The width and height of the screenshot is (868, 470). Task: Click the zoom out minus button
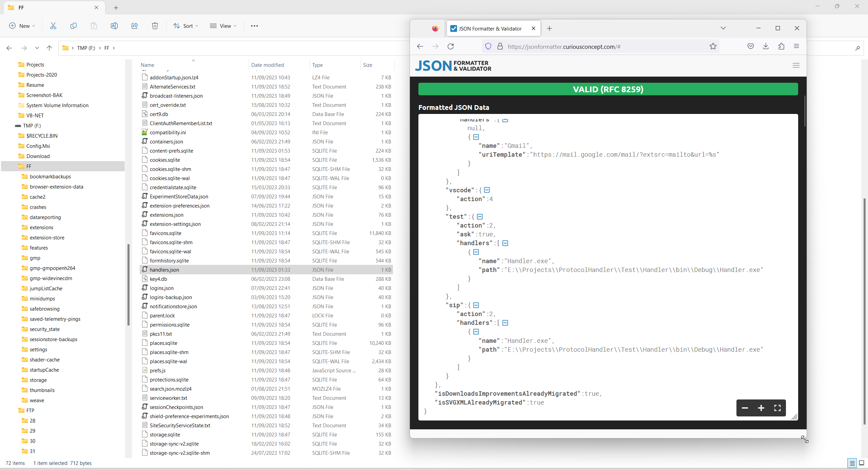[x=745, y=408]
